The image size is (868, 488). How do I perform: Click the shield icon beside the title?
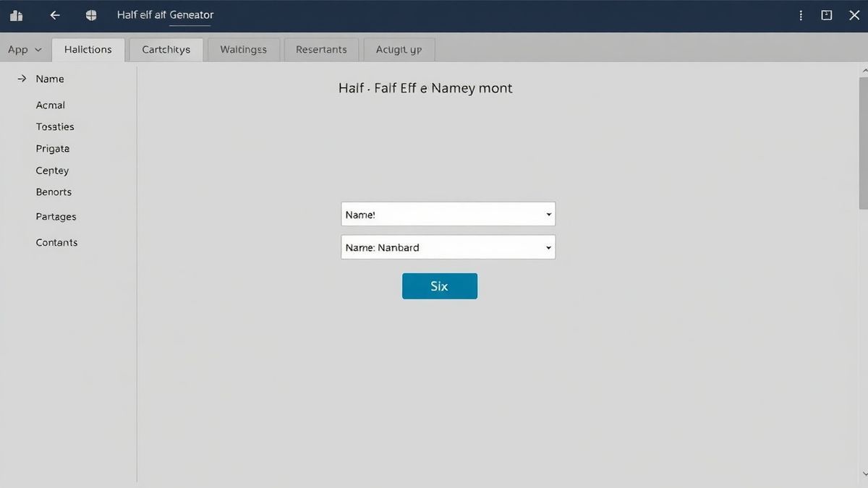[91, 15]
